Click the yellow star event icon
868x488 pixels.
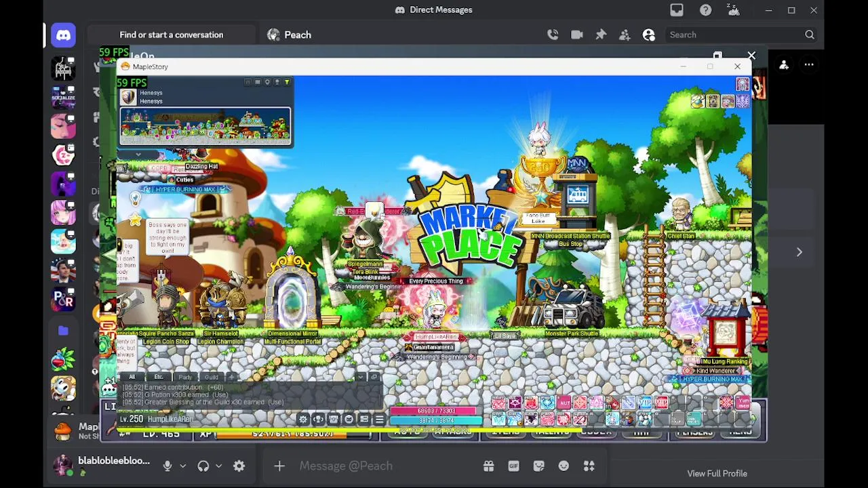(x=136, y=220)
